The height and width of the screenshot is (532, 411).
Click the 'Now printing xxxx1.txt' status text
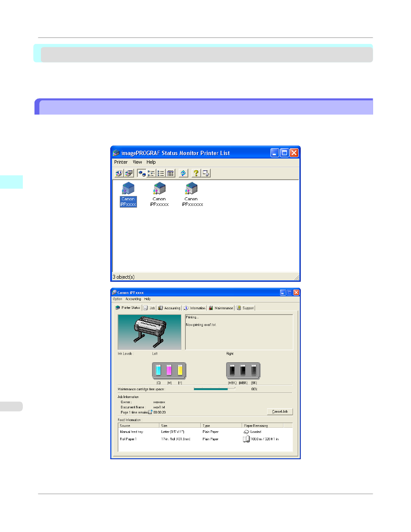point(201,325)
